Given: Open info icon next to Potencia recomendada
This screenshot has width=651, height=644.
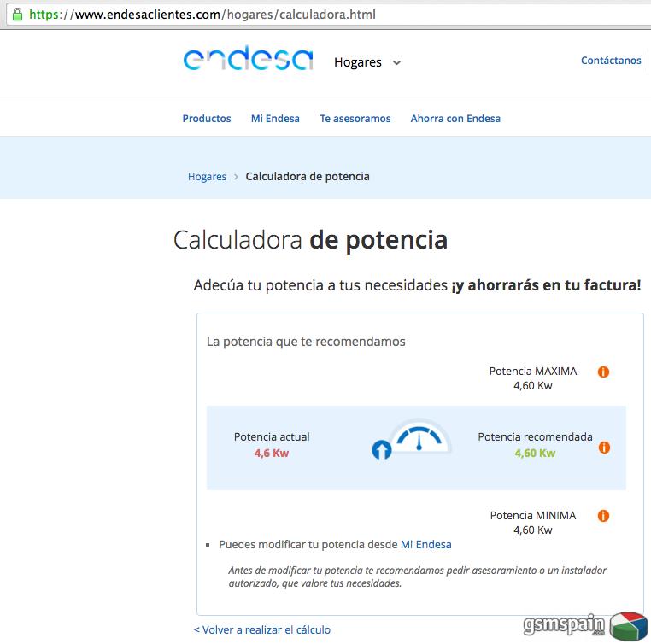Looking at the screenshot, I should click(604, 448).
